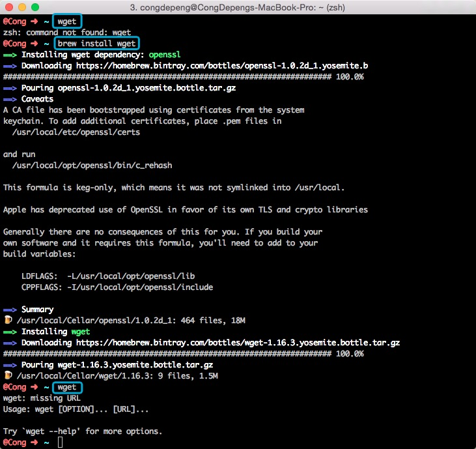The image size is (476, 449).
Task: Click 'A CA file has been bootstrapped' line
Action: click(x=154, y=110)
